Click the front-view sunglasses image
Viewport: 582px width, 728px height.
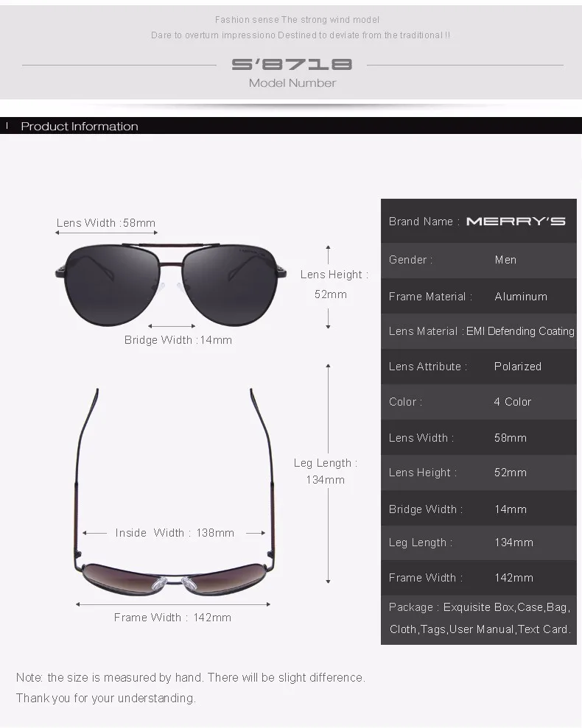click(x=171, y=283)
